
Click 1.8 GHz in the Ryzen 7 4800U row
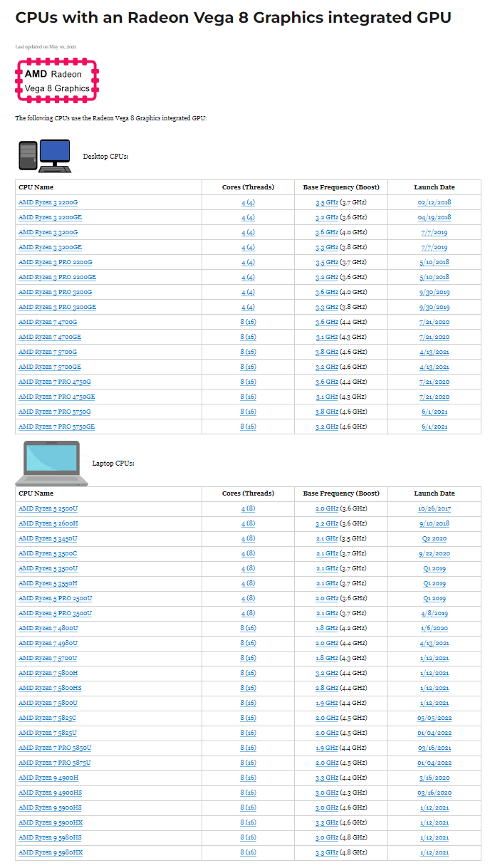pos(327,629)
